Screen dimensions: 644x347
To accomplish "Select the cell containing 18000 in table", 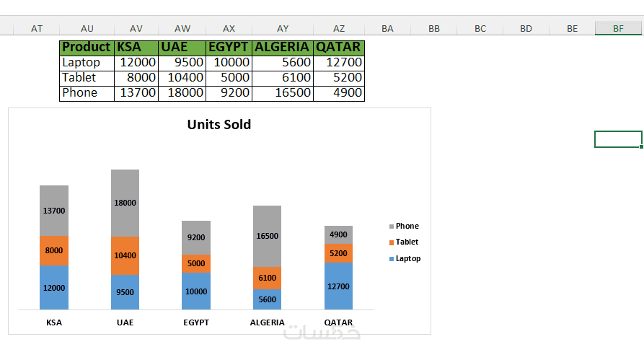I will pos(182,93).
